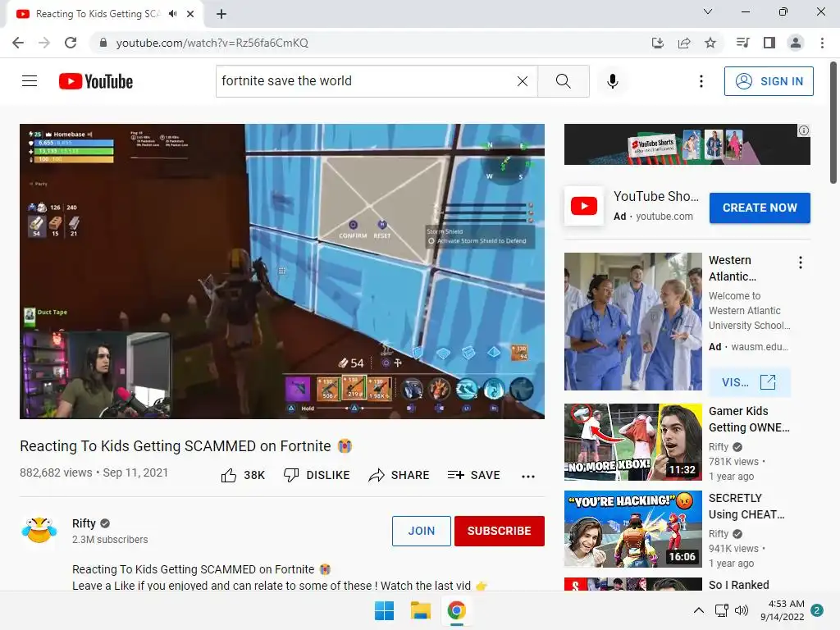The width and height of the screenshot is (840, 630).
Task: Select the 'Reacting To Kids Getting SCA' tab
Action: click(x=104, y=14)
